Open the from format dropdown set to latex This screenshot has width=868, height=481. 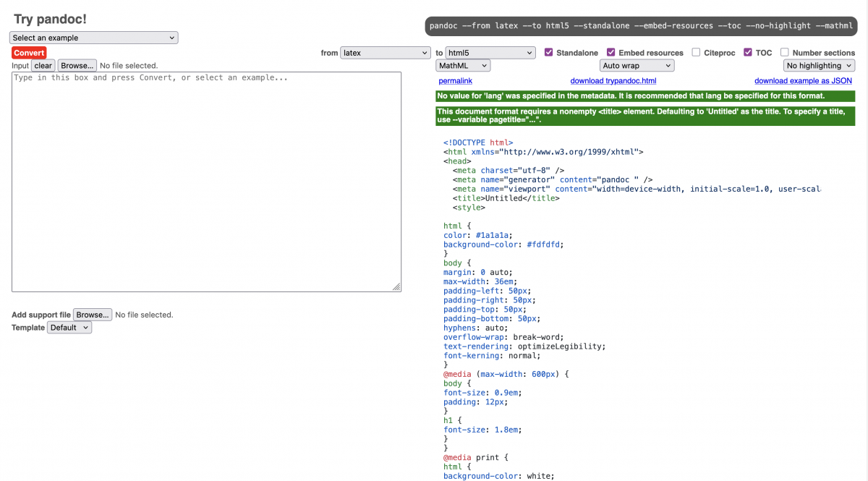pyautogui.click(x=386, y=53)
